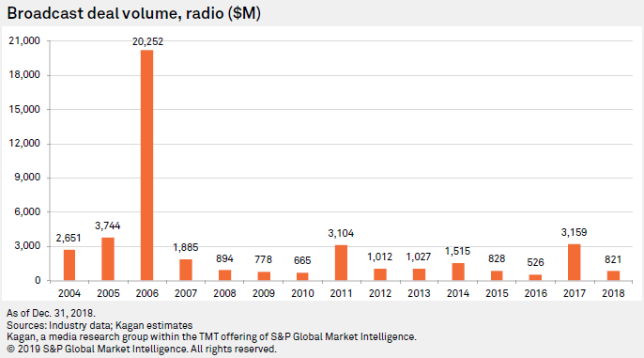The width and height of the screenshot is (644, 358).
Task: Click the 894 label above 2008
Action: point(224,258)
